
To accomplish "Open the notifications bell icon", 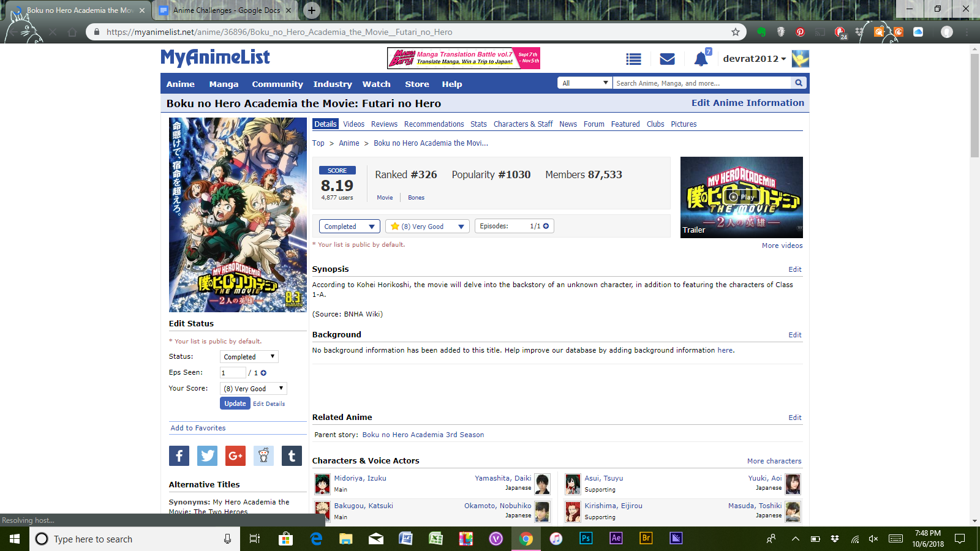I will tap(701, 59).
